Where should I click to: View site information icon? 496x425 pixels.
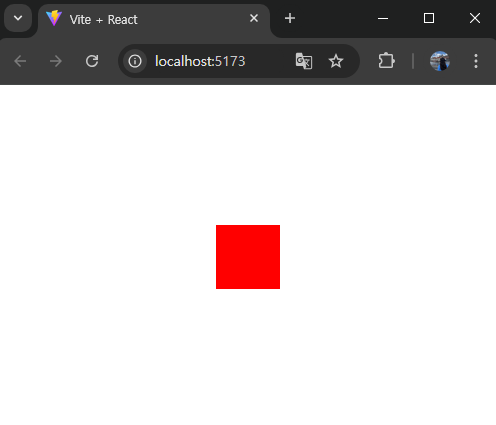pos(135,61)
